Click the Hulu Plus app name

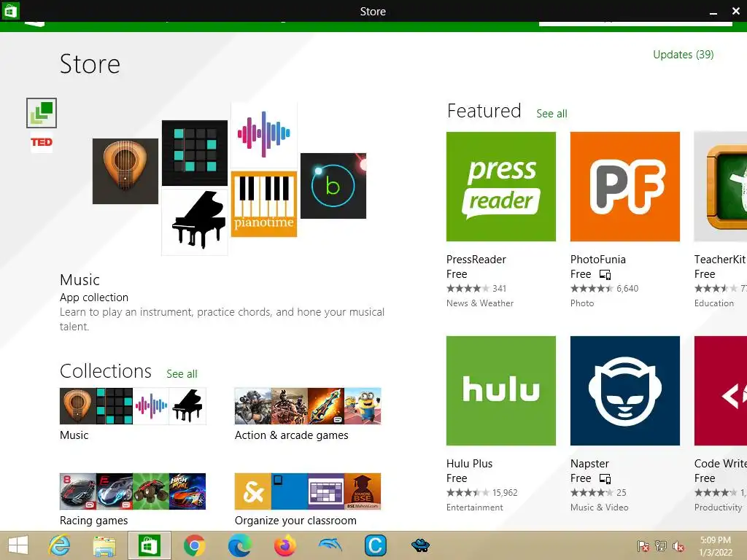469,464
